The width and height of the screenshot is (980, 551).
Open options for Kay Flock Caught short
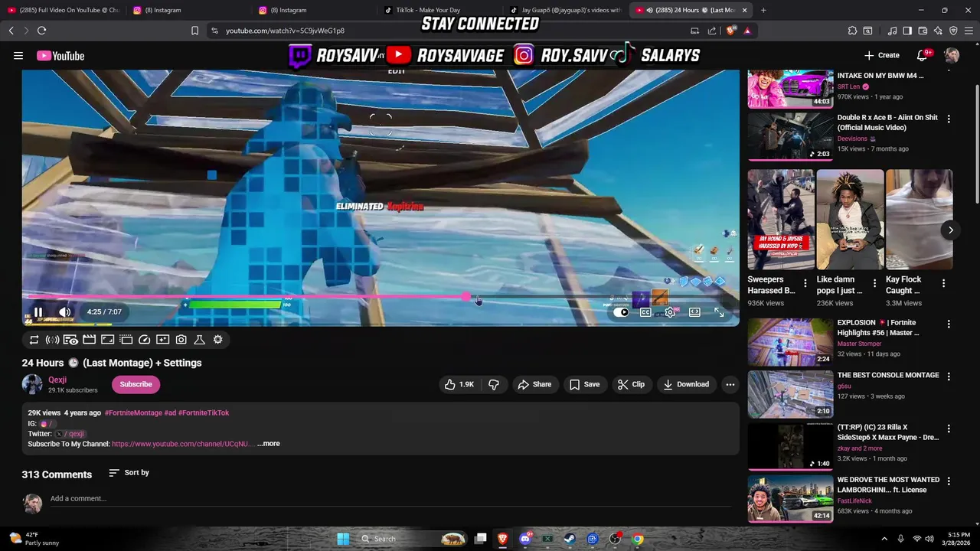943,284
